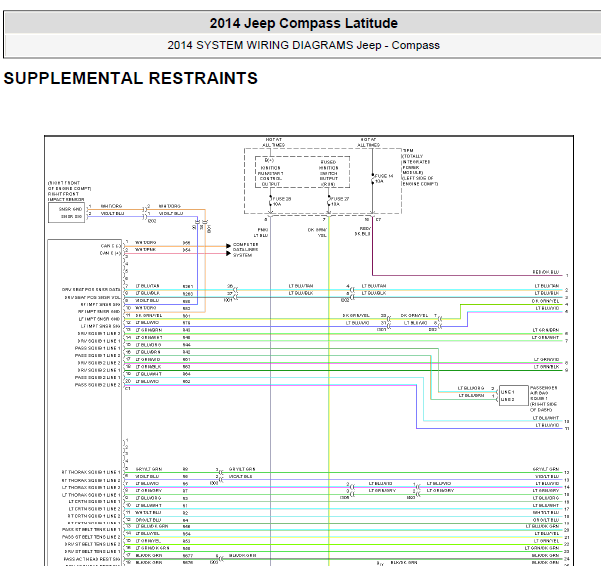Click the right Hot At All Times label
601x566 pixels.
point(368,142)
